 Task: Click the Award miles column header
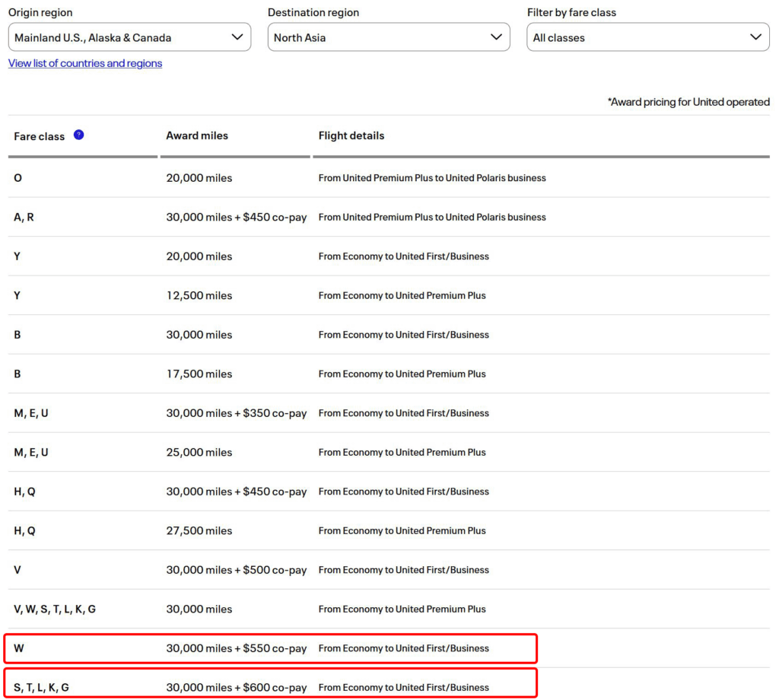(x=197, y=135)
